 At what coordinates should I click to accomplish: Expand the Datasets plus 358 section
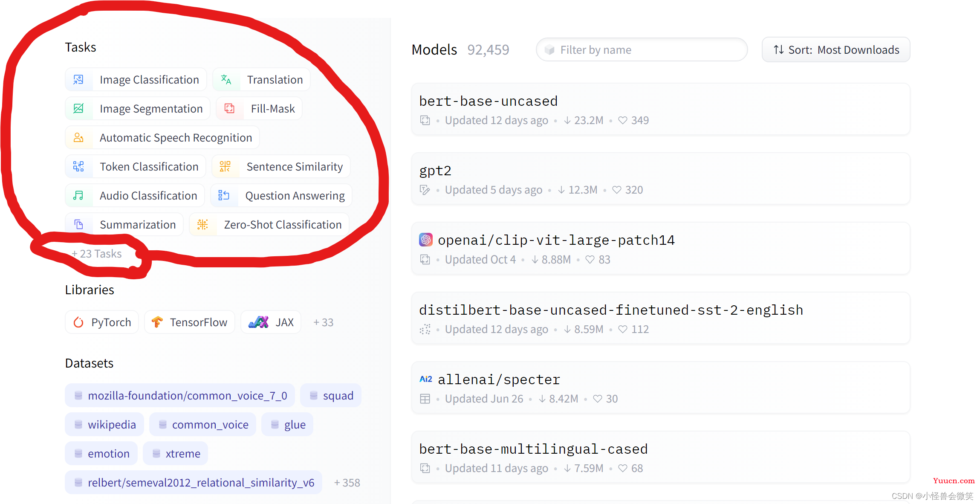347,482
